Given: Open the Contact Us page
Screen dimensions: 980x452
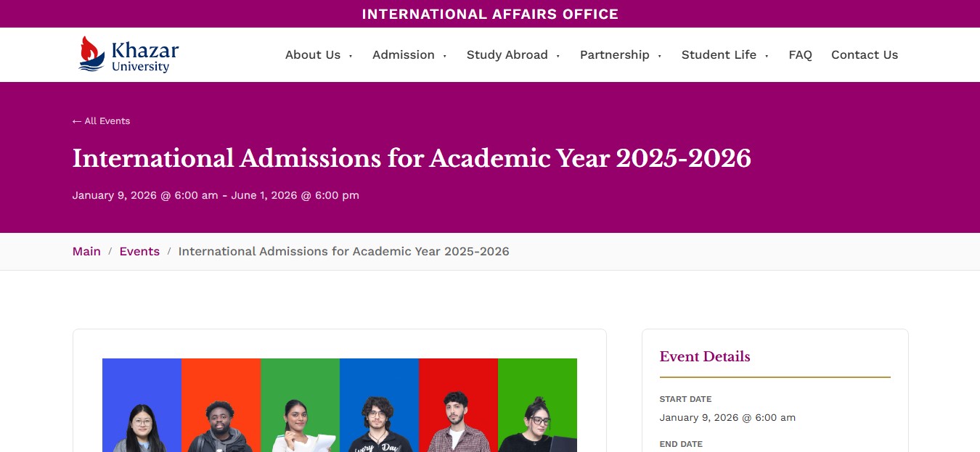Looking at the screenshot, I should [865, 54].
